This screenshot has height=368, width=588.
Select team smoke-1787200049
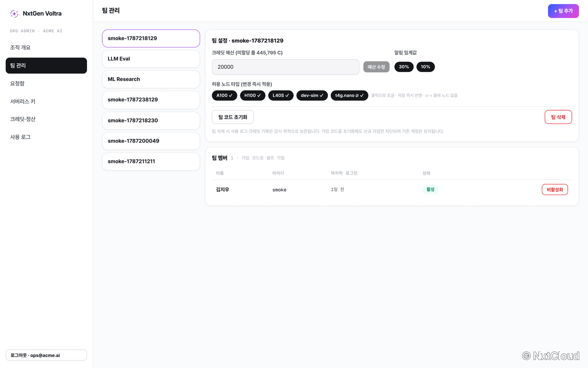[x=151, y=141]
